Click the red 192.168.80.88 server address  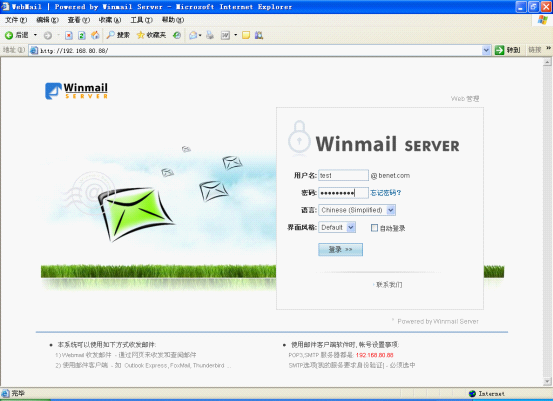(374, 355)
